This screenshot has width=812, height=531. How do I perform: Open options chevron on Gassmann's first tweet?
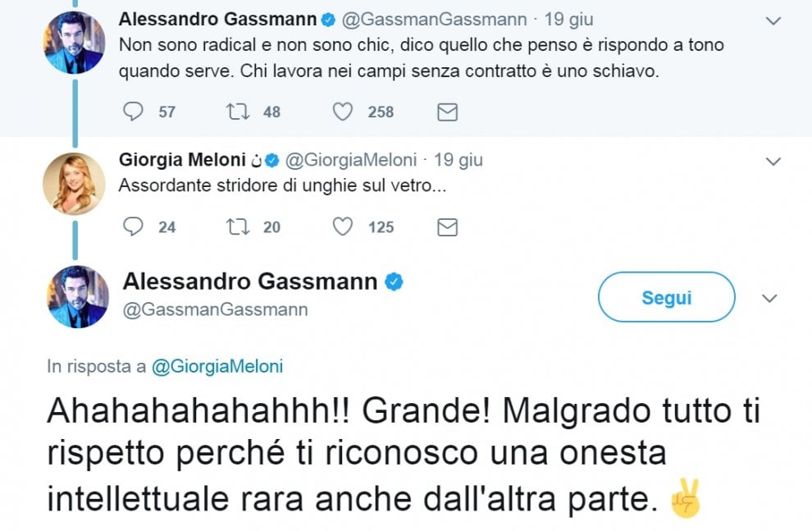click(773, 21)
